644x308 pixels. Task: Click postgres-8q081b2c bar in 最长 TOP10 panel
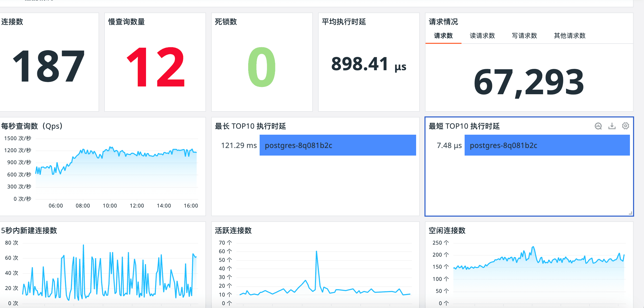click(338, 145)
